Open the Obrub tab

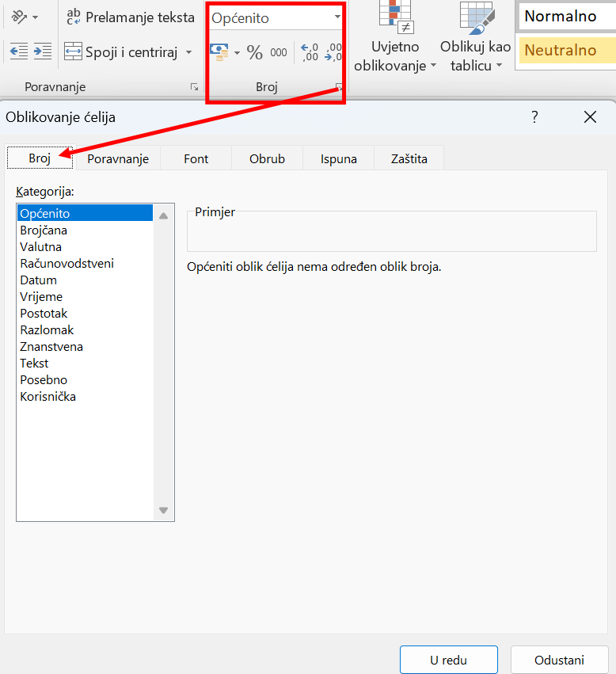[267, 158]
